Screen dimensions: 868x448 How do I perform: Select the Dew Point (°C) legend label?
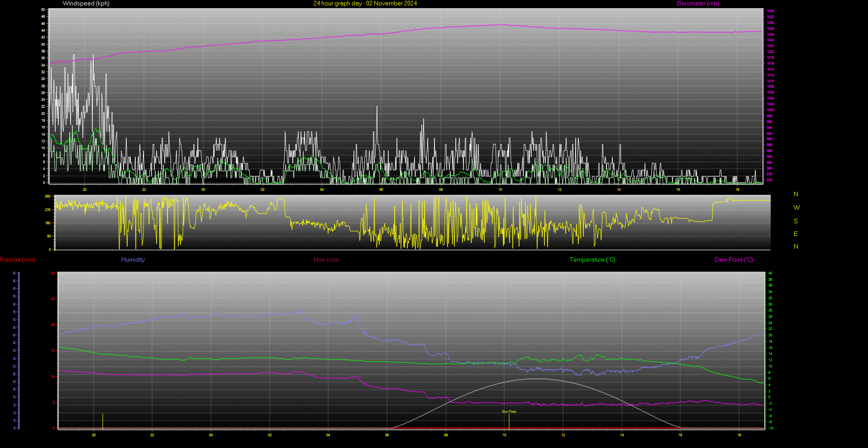coord(734,260)
